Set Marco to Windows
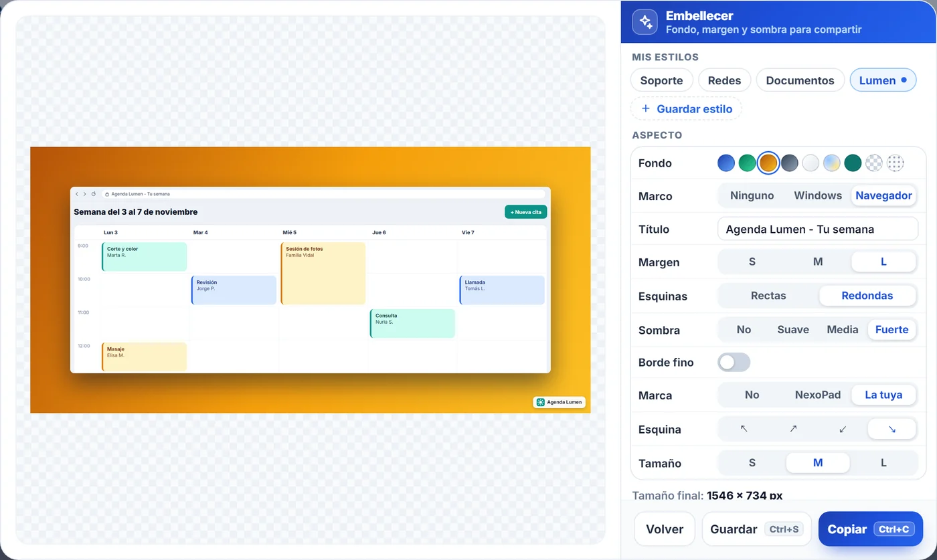937x560 pixels. (x=818, y=196)
